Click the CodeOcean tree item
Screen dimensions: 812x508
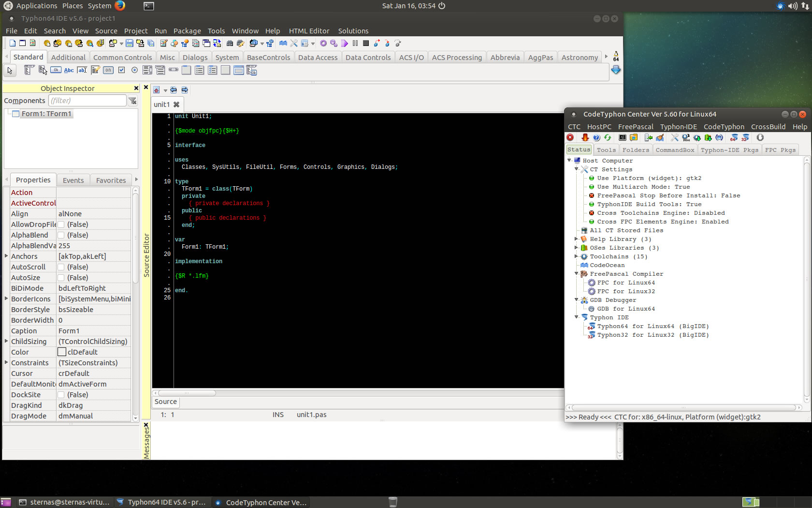[607, 265]
